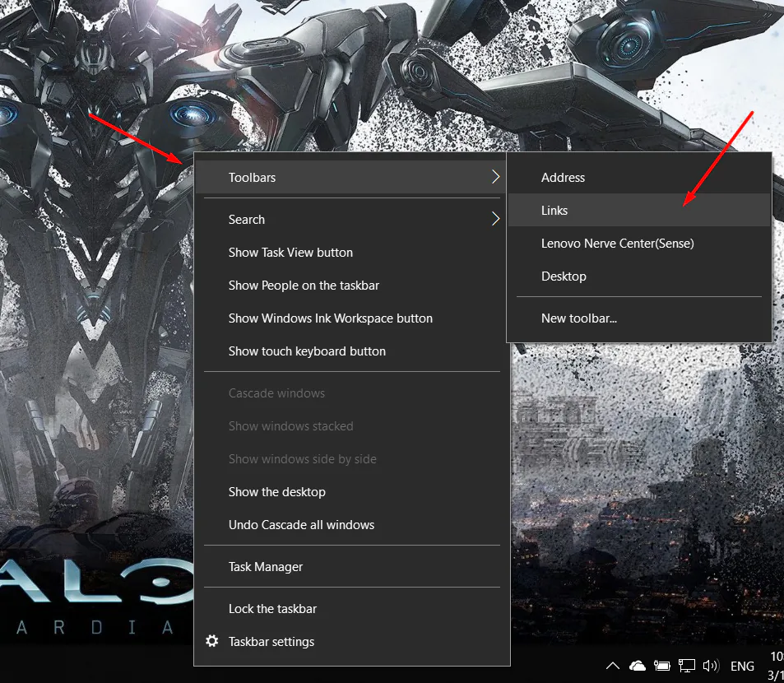784x683 pixels.
Task: Enable the Links toolbar
Action: (639, 210)
